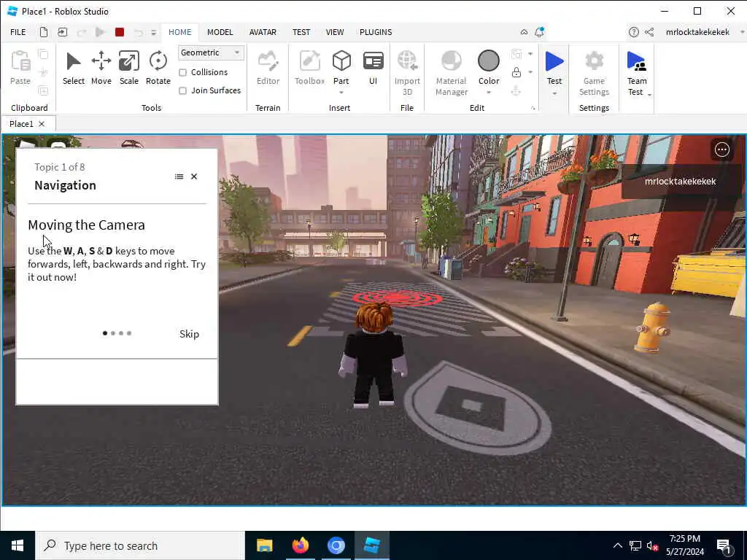Image resolution: width=747 pixels, height=560 pixels.
Task: Switch to the AVATAR ribbon tab
Action: point(263,32)
